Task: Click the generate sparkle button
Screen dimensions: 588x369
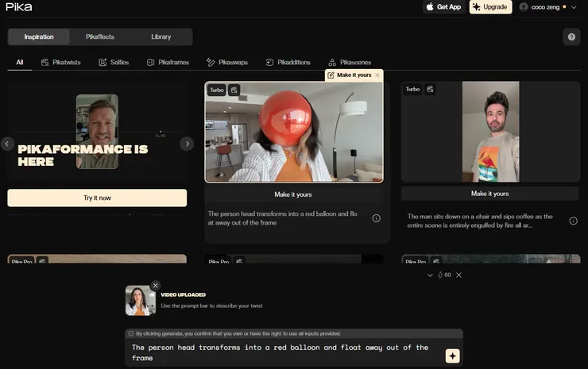Action: [453, 356]
